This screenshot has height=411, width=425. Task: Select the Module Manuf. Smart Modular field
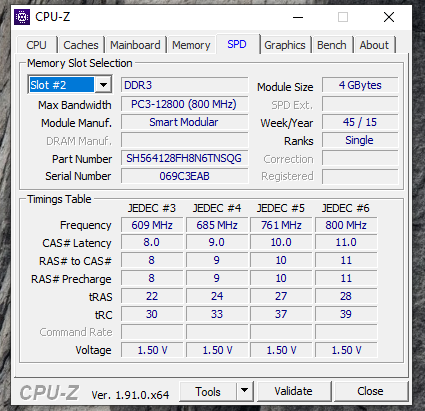point(184,122)
